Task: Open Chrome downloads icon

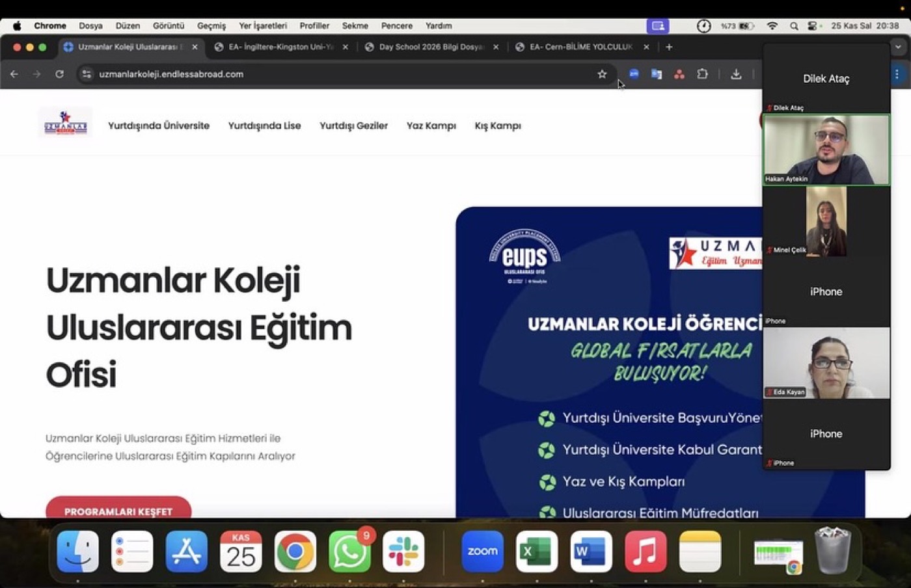Action: [x=736, y=74]
